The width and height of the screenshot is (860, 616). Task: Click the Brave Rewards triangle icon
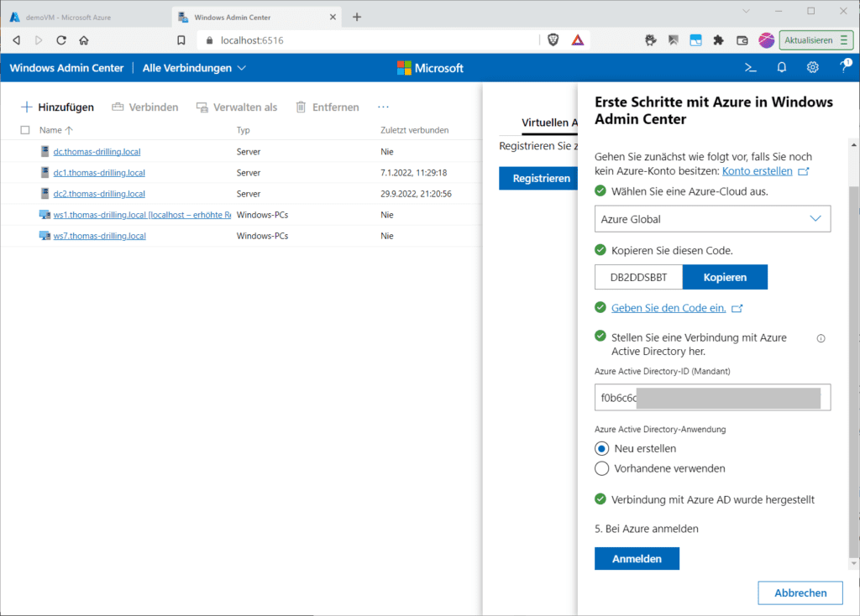(578, 40)
